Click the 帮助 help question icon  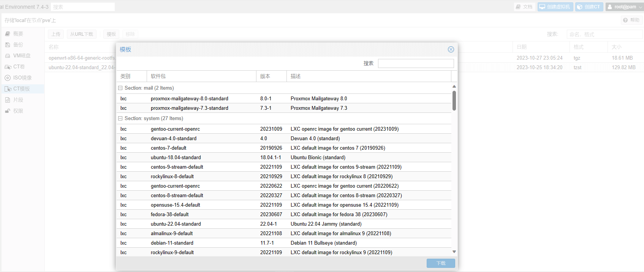[625, 20]
